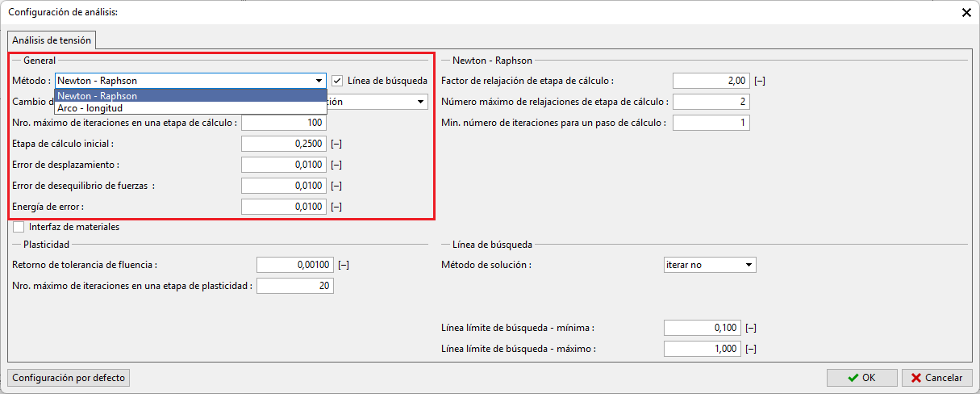
Task: Click the OK button
Action: pyautogui.click(x=861, y=377)
